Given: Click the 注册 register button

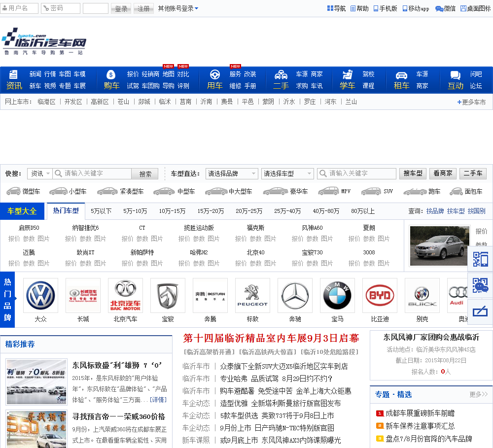Looking at the screenshot, I should pos(143,8).
